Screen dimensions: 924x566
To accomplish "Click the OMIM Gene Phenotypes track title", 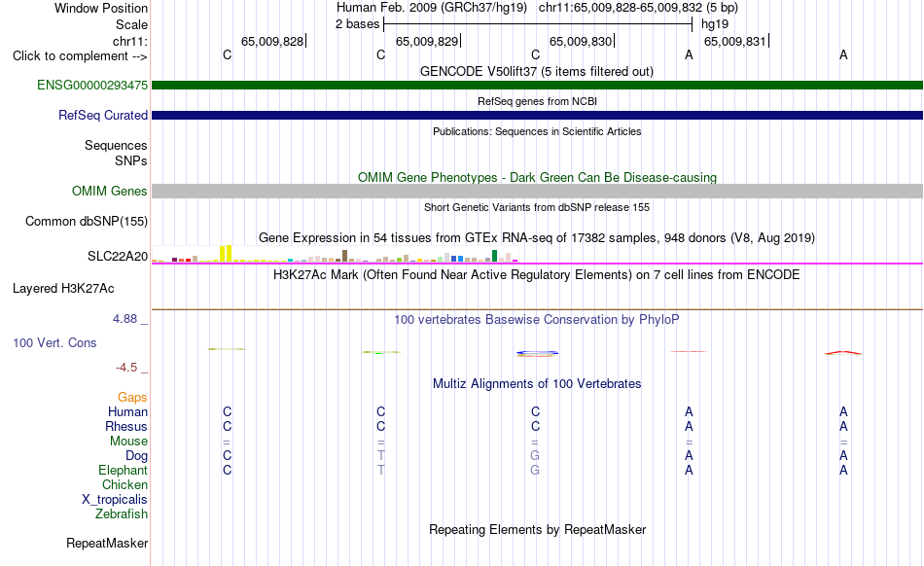I will pos(537,177).
